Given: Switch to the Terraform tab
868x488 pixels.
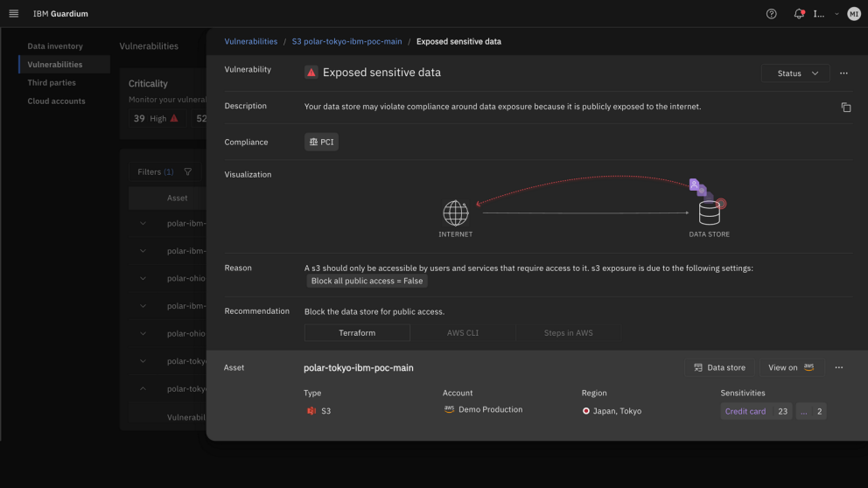Looking at the screenshot, I should (357, 332).
